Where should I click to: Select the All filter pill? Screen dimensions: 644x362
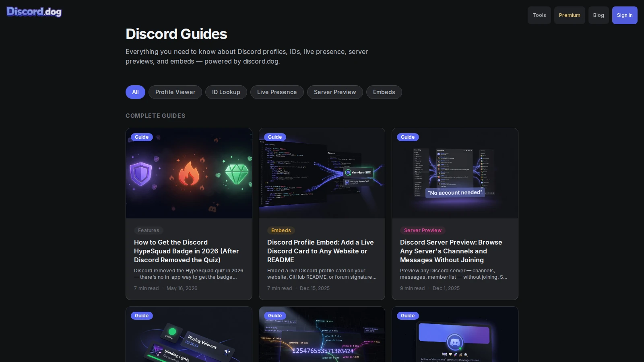135,92
